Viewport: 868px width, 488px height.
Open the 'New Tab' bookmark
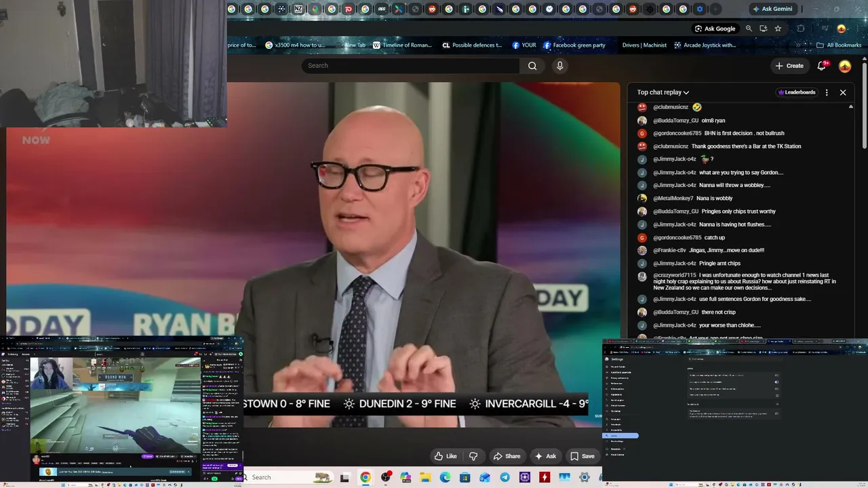[x=350, y=45]
